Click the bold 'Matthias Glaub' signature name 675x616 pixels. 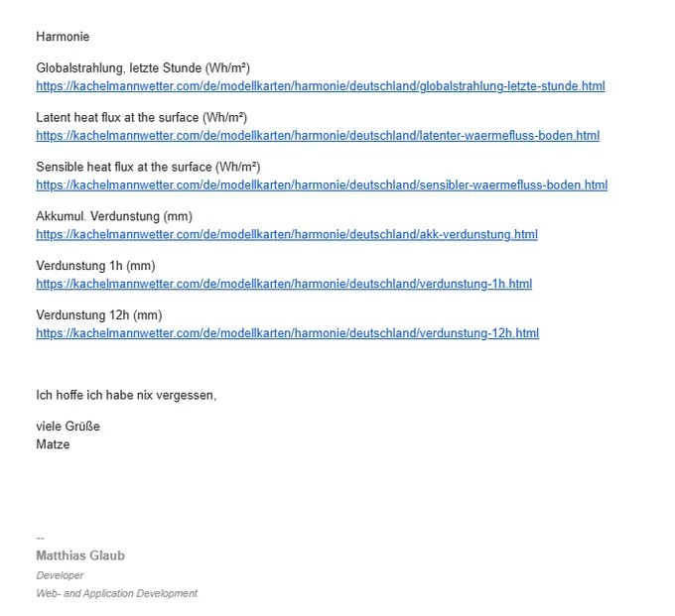[80, 555]
